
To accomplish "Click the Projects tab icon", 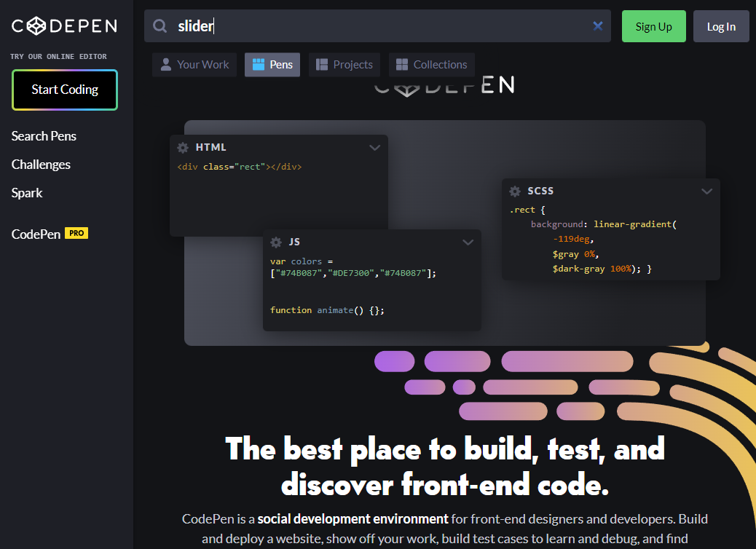I will (x=322, y=65).
